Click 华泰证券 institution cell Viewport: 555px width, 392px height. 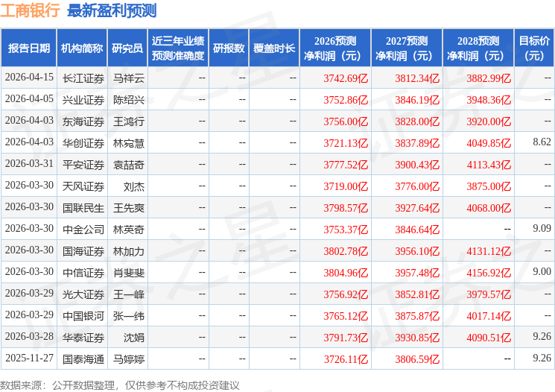click(83, 338)
